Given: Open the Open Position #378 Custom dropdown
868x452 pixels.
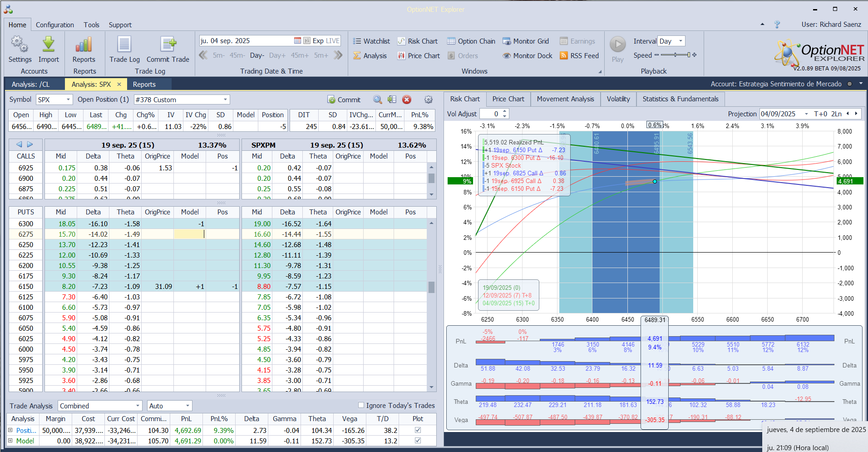Looking at the screenshot, I should pos(225,99).
